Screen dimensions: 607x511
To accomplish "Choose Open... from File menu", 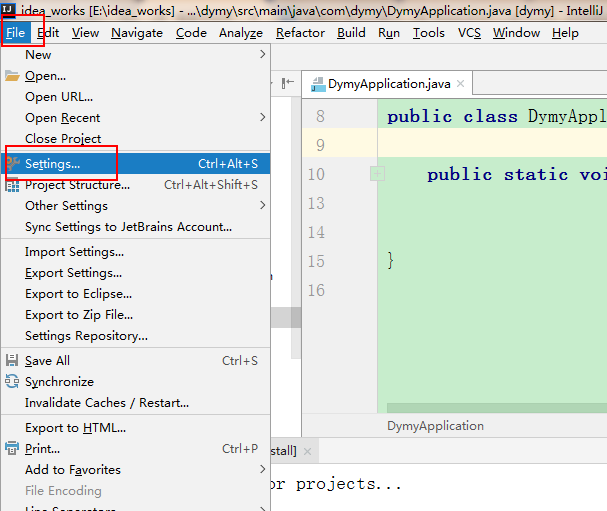I will [x=135, y=75].
